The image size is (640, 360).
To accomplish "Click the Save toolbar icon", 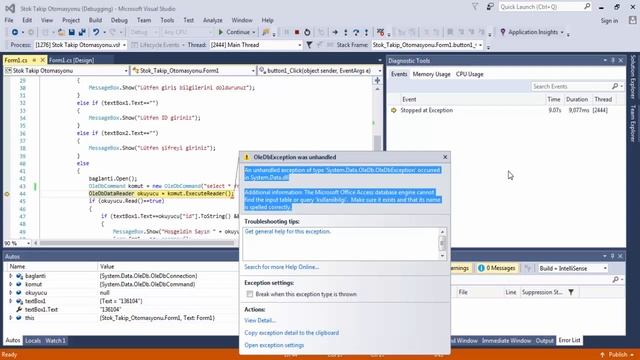I will 72,32.
